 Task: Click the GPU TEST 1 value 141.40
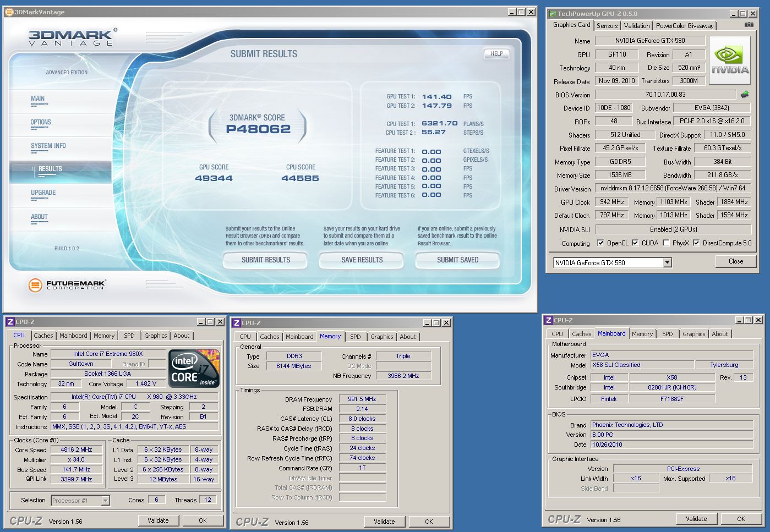click(x=437, y=97)
